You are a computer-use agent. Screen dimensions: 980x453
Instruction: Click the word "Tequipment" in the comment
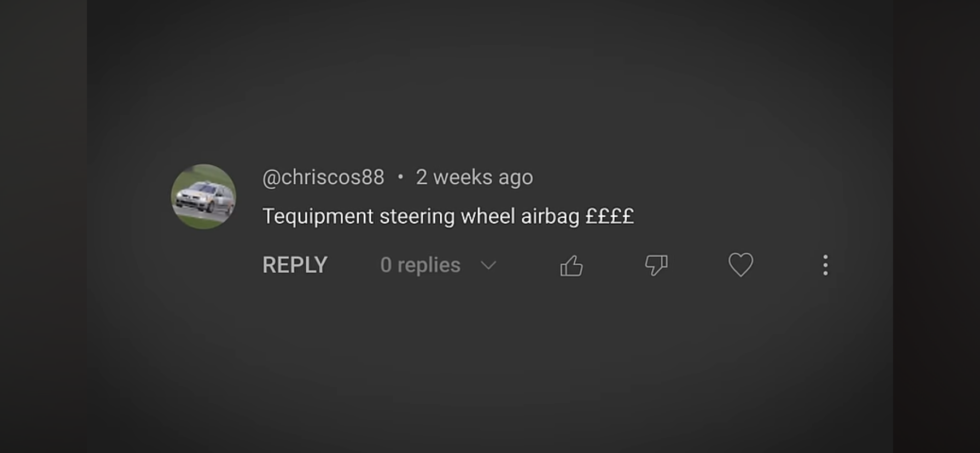tap(317, 217)
